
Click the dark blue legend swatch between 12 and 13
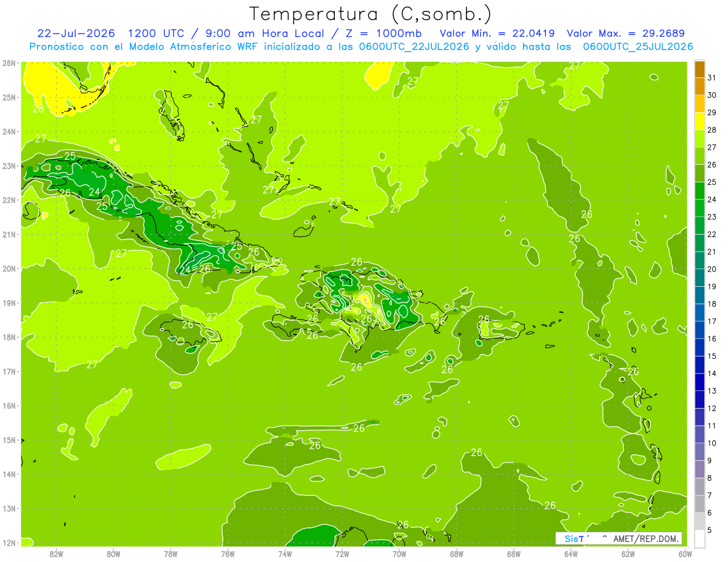(x=699, y=400)
